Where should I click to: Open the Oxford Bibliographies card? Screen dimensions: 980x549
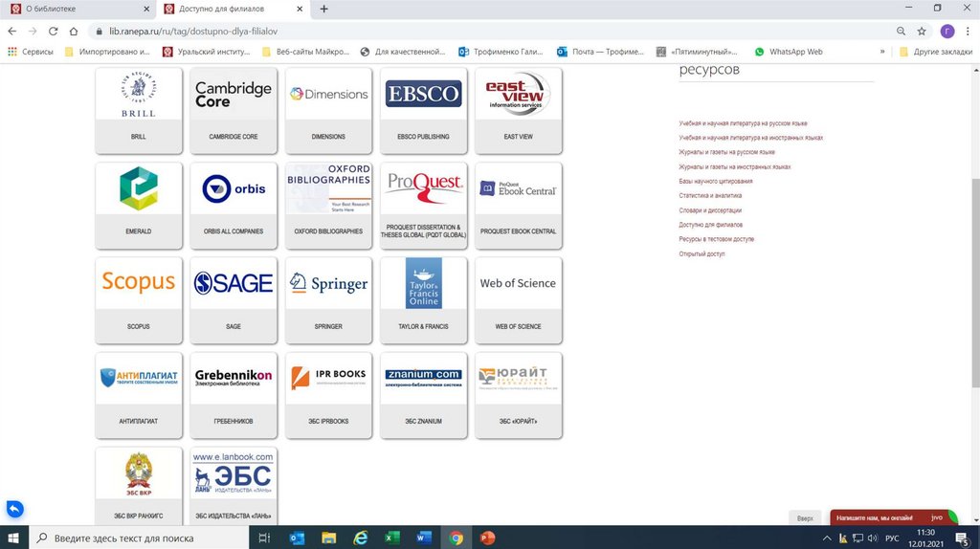coord(328,206)
